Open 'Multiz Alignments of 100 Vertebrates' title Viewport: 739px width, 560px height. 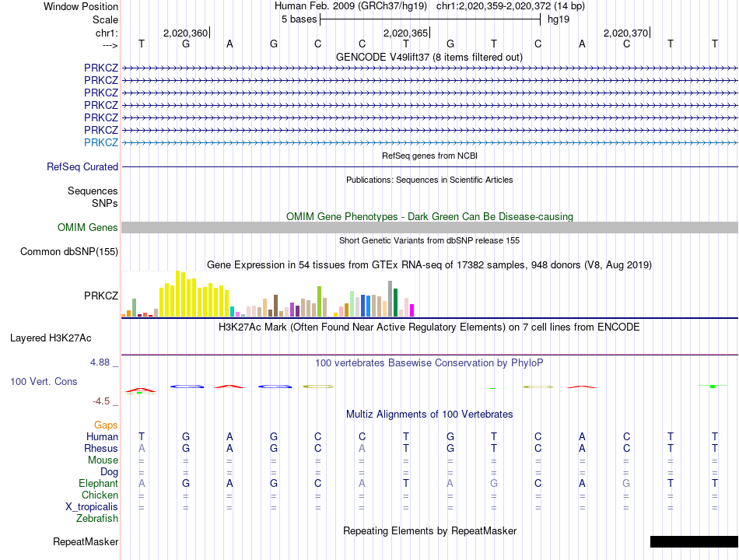click(x=429, y=415)
